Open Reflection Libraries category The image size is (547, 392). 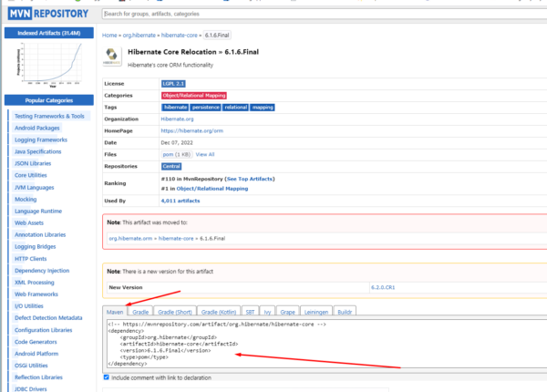(x=38, y=377)
